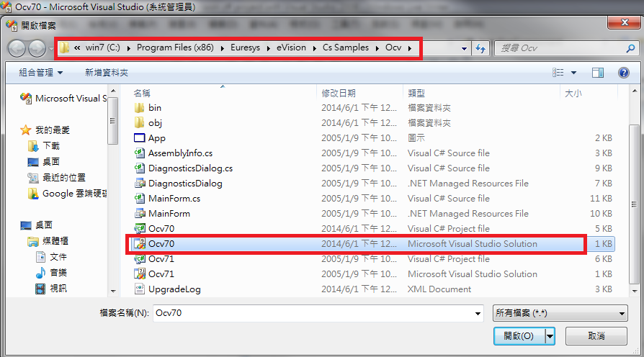This screenshot has width=644, height=357.
Task: Open Microsoft Visual Studio in navigation pane
Action: tap(63, 99)
